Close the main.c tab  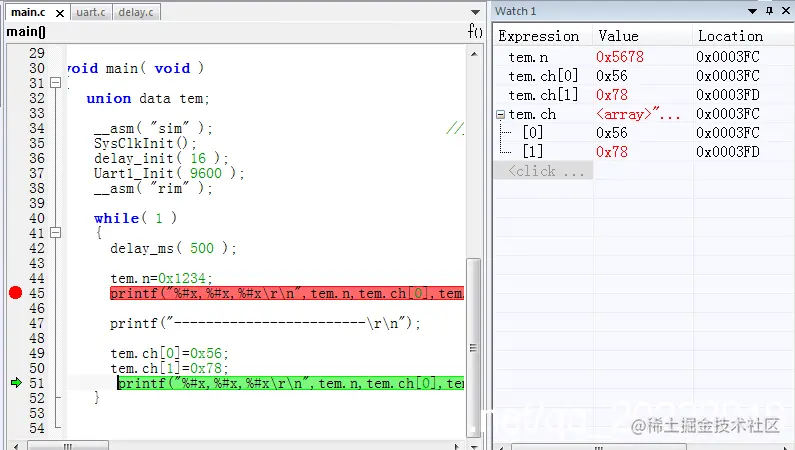(x=60, y=13)
